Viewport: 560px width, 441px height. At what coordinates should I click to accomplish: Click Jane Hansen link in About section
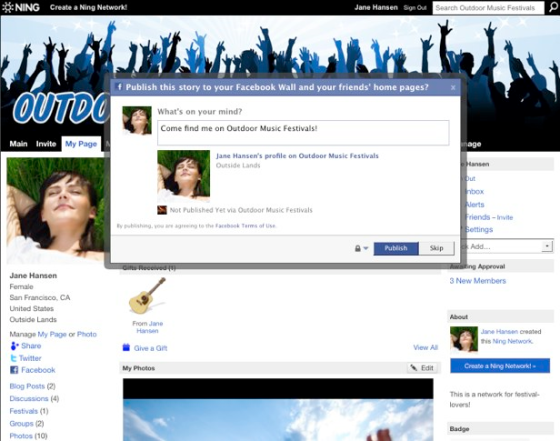499,332
